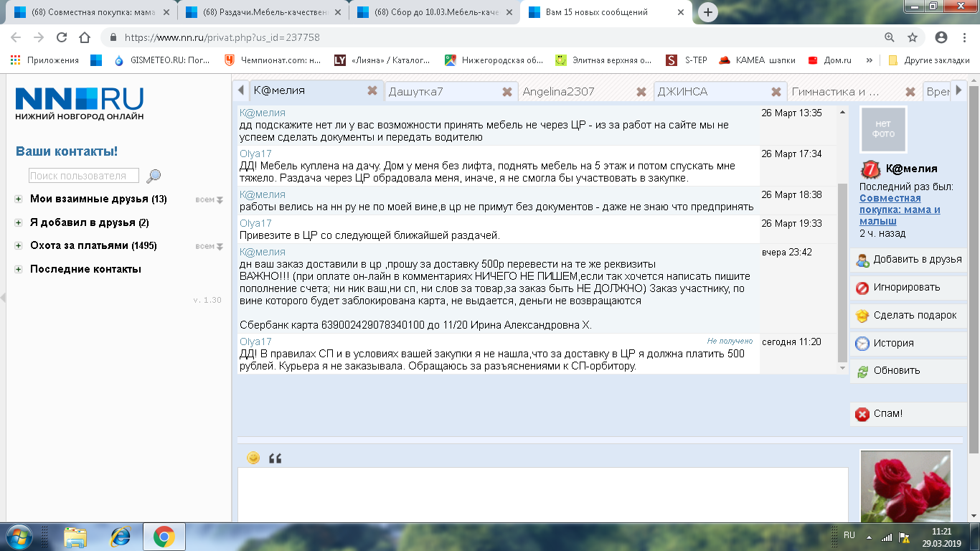Click the Chrome address bar URL
Screen dimensions: 980x551
click(222, 37)
